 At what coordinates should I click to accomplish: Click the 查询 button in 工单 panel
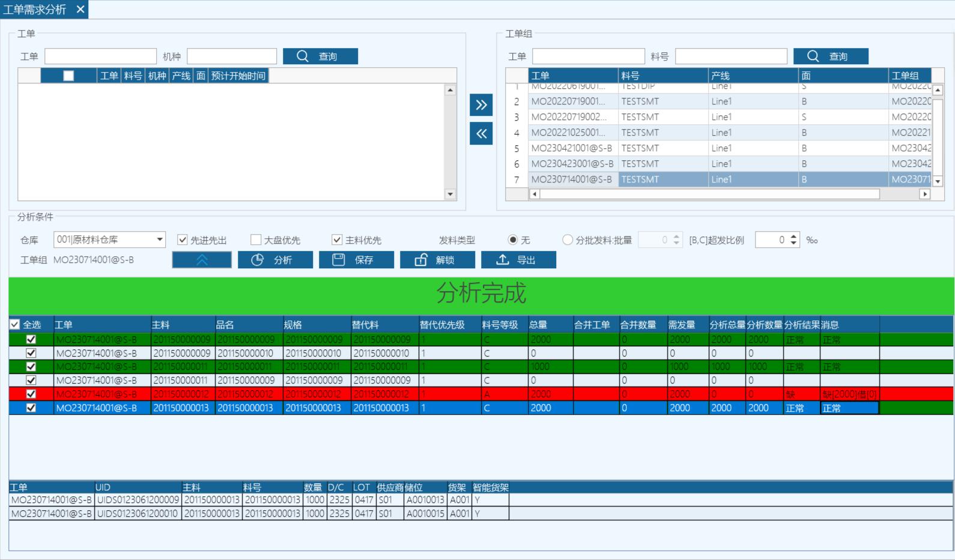tap(320, 56)
